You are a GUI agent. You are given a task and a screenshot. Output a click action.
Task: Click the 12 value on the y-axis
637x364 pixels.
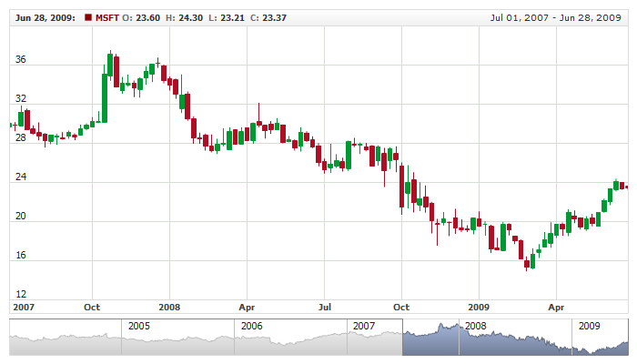click(20, 294)
